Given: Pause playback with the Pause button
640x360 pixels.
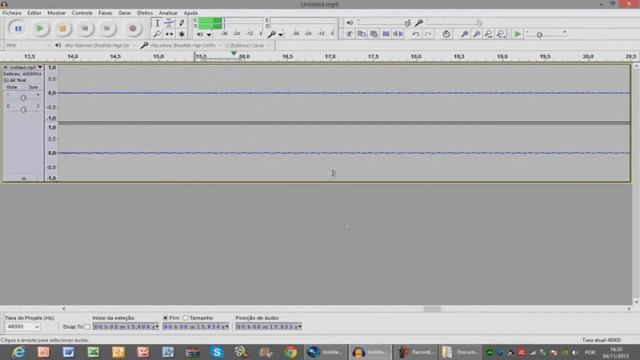Looking at the screenshot, I should click(18, 29).
